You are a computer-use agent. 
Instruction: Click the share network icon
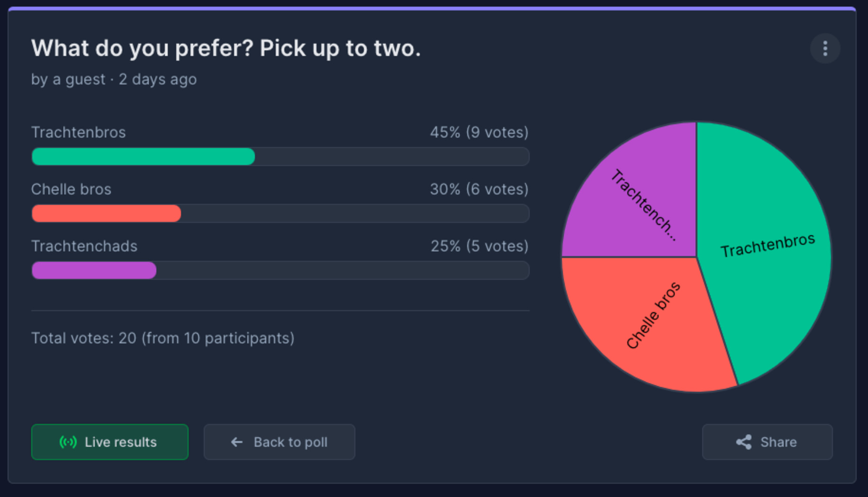744,442
